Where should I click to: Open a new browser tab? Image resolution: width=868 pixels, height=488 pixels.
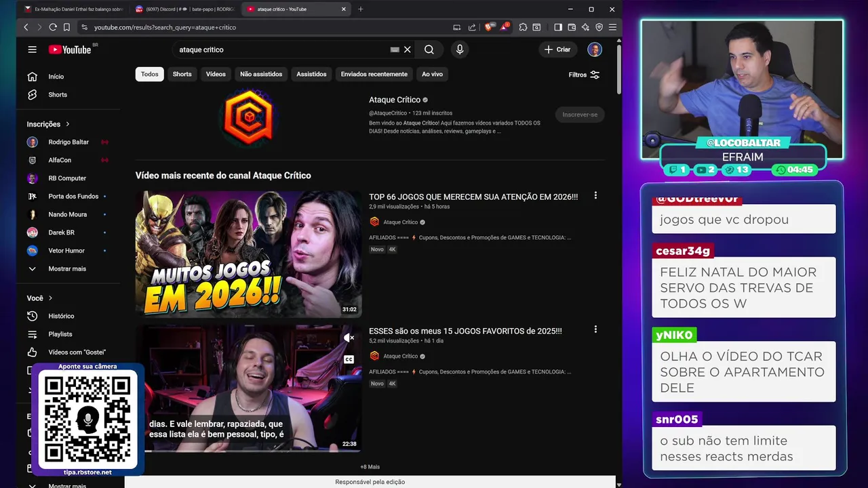click(360, 9)
